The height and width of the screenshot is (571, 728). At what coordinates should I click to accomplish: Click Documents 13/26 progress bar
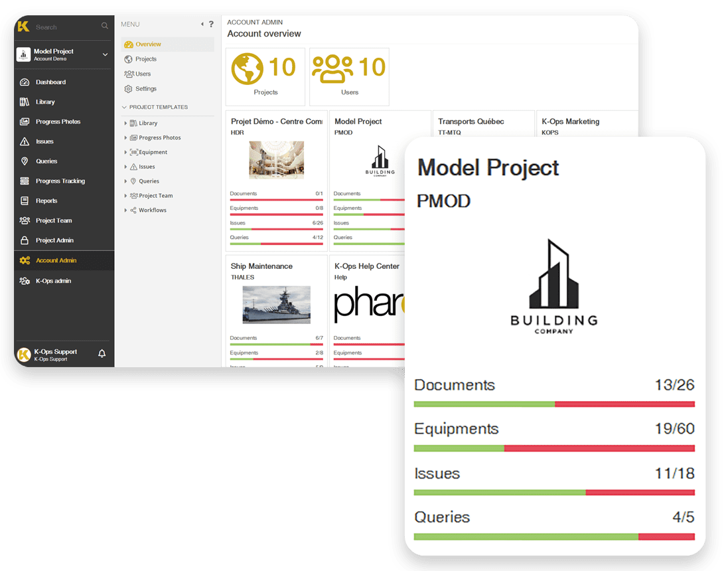point(554,404)
